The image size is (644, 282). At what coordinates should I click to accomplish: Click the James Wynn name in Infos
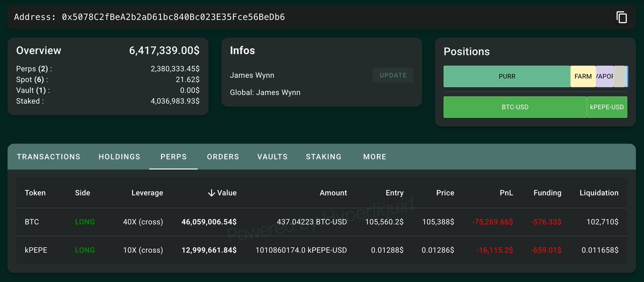tap(252, 75)
